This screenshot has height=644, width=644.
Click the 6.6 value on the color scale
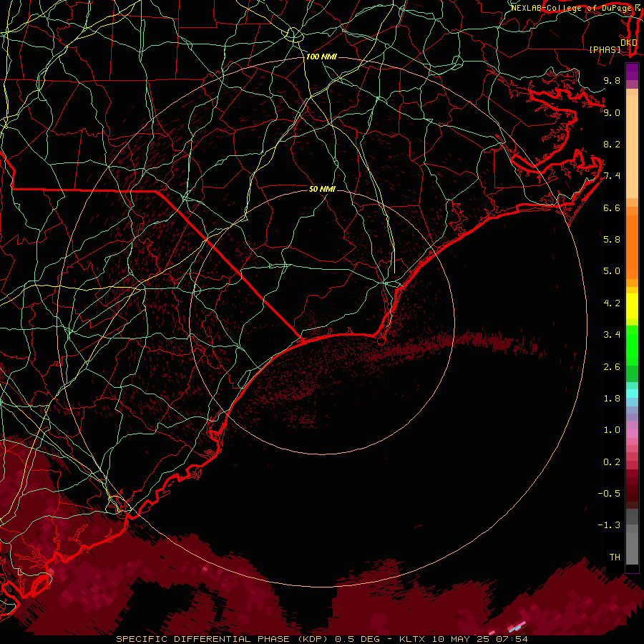pos(612,208)
